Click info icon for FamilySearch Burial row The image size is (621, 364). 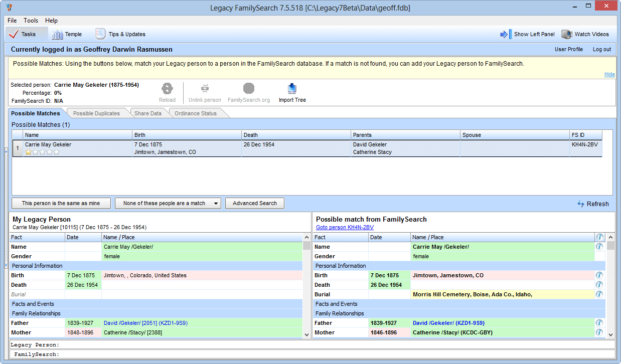599,294
